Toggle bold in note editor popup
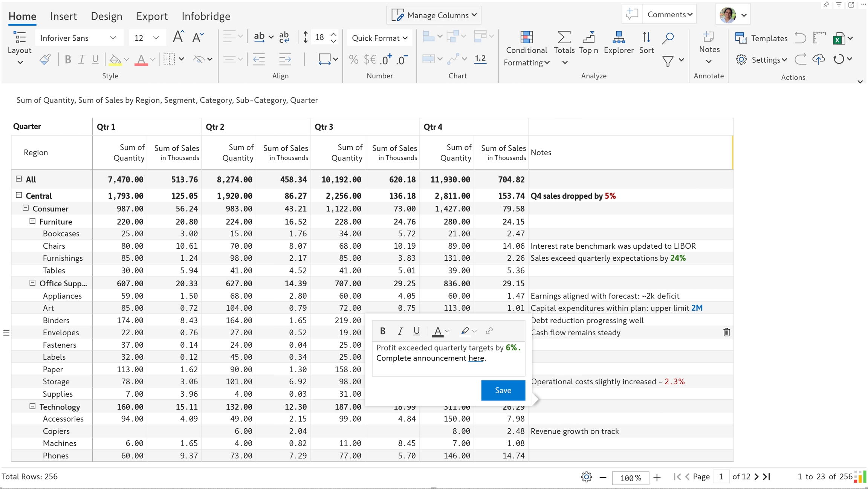 click(383, 331)
